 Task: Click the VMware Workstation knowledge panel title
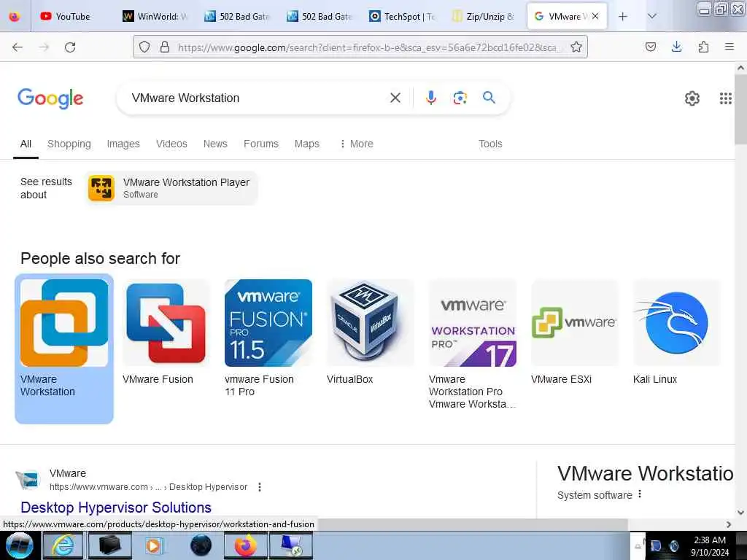pos(646,473)
